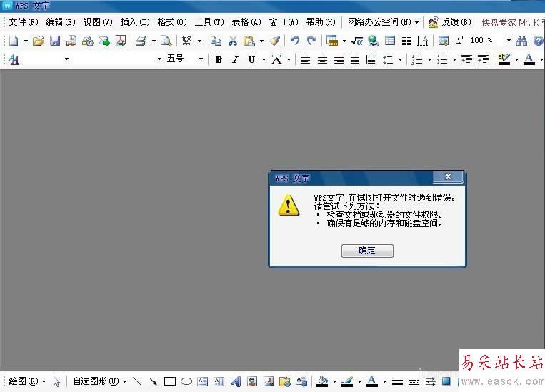Open the style name dropdown

click(66, 59)
